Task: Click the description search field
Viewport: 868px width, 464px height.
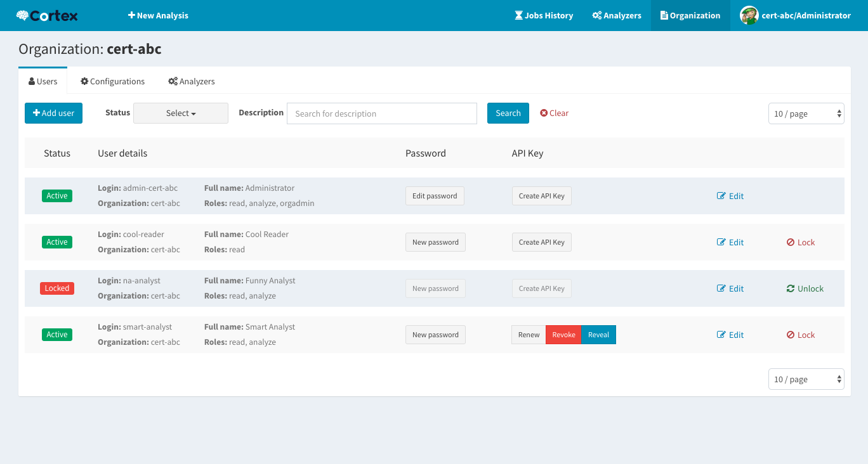Action: coord(381,113)
